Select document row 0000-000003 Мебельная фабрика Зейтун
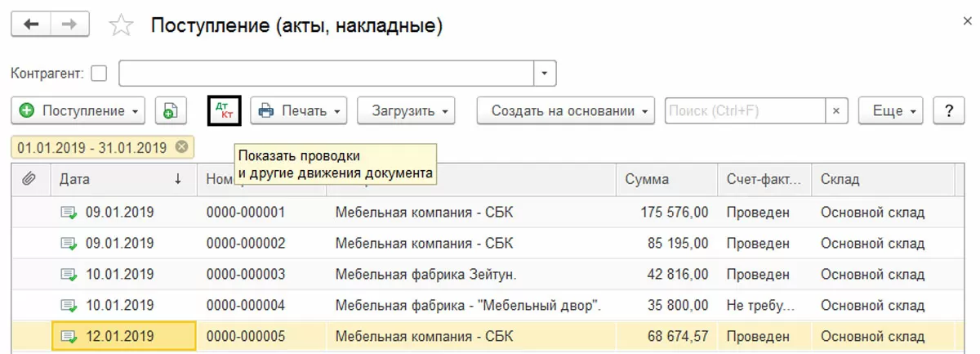Screen dimensions: 980x354 (425, 274)
